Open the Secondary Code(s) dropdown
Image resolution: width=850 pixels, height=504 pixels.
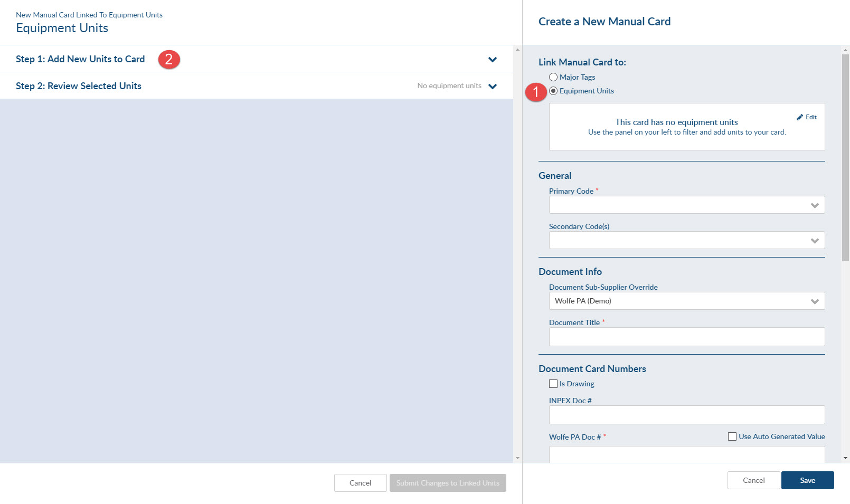[687, 240]
